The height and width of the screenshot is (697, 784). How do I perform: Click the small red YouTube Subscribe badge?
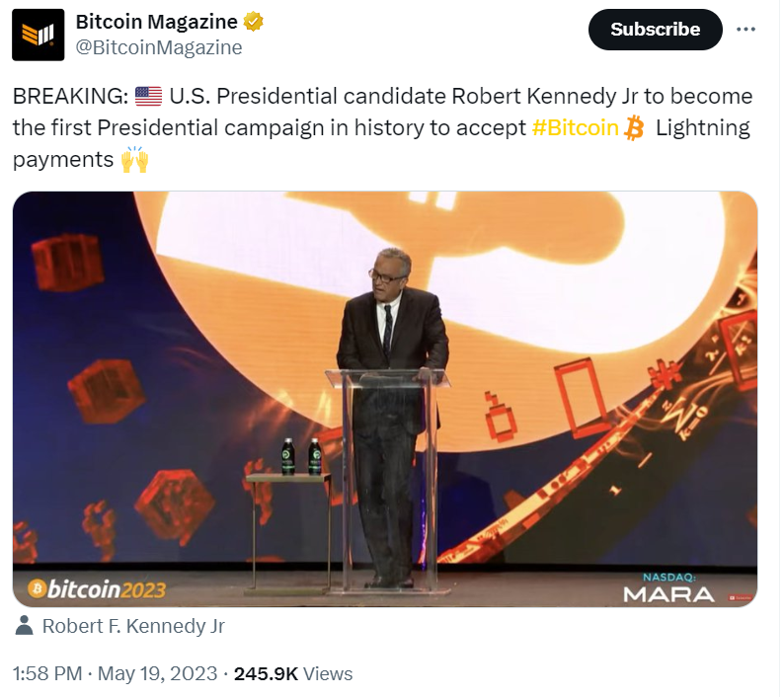pos(738,597)
